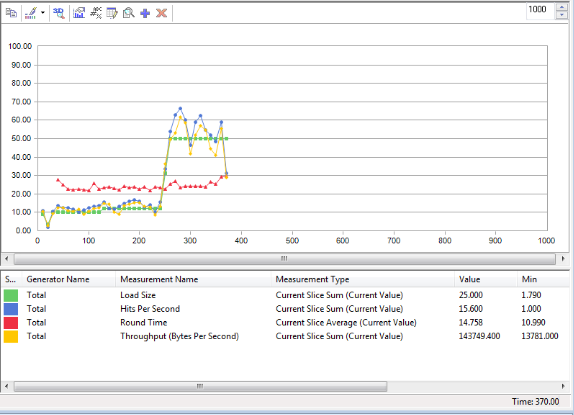Click the chart type graph icon
Image resolution: width=574 pixels, height=415 pixels.
tap(79, 13)
